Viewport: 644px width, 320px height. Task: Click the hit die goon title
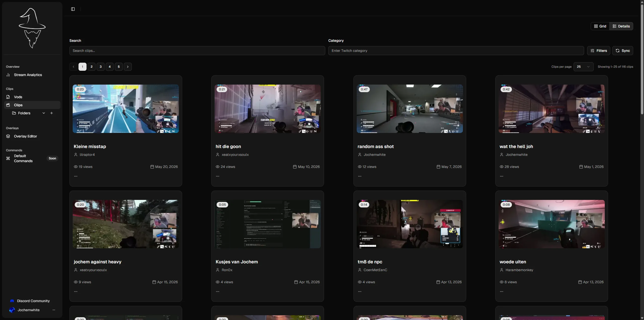coord(228,147)
